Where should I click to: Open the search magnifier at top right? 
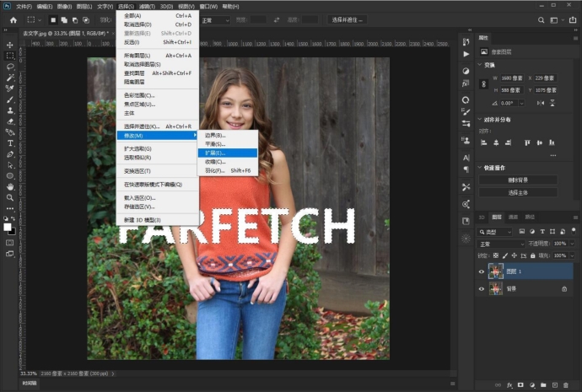point(542,20)
